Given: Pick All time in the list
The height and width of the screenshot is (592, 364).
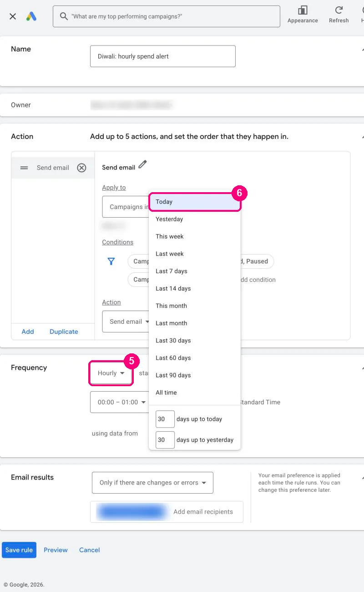Looking at the screenshot, I should point(195,393).
